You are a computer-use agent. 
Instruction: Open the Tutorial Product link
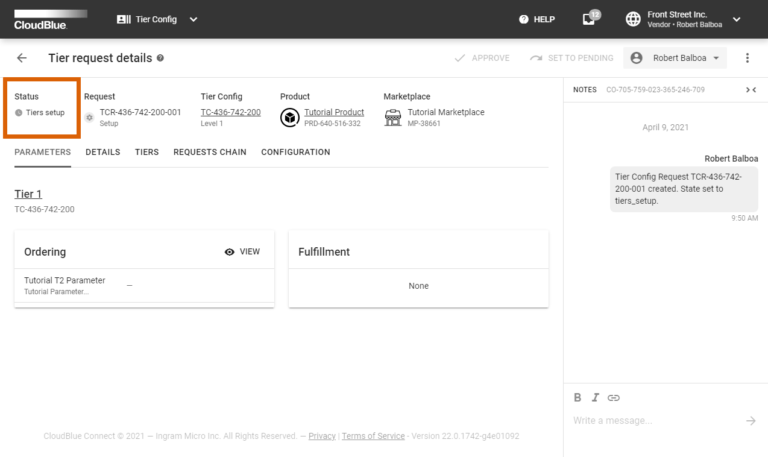tap(334, 112)
